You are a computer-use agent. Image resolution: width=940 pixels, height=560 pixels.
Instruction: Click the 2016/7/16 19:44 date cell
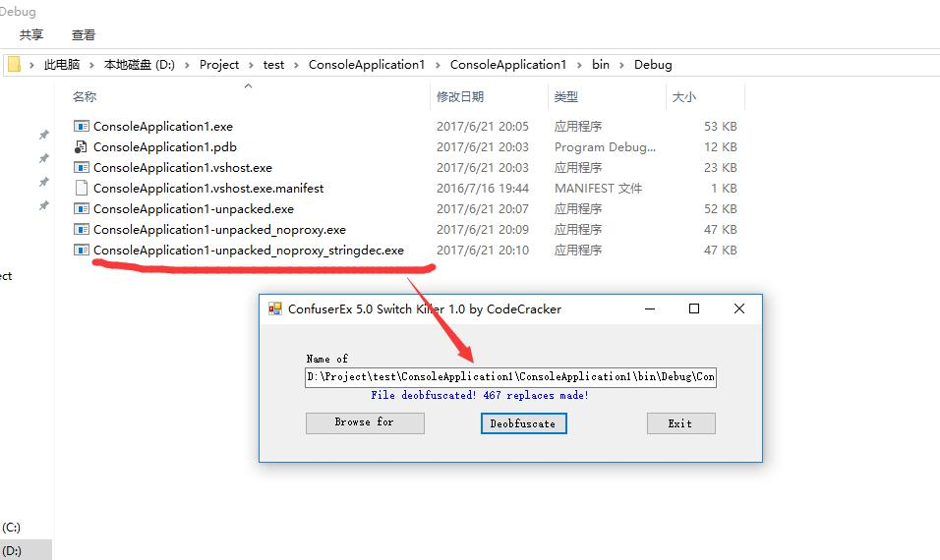[x=483, y=188]
